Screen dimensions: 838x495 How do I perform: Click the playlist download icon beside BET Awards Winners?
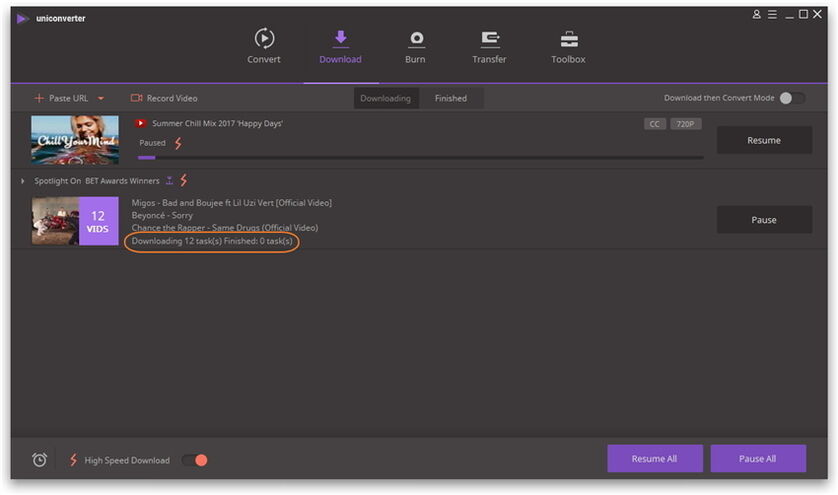tap(169, 181)
